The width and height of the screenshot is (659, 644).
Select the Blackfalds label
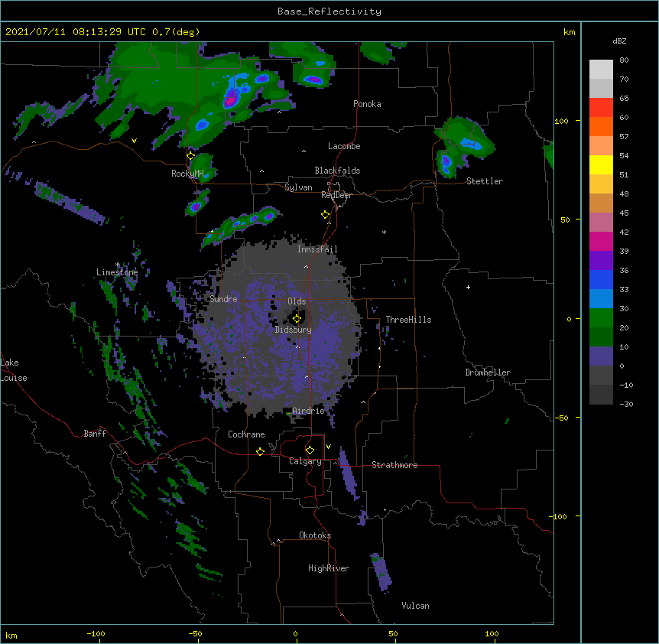(x=337, y=171)
